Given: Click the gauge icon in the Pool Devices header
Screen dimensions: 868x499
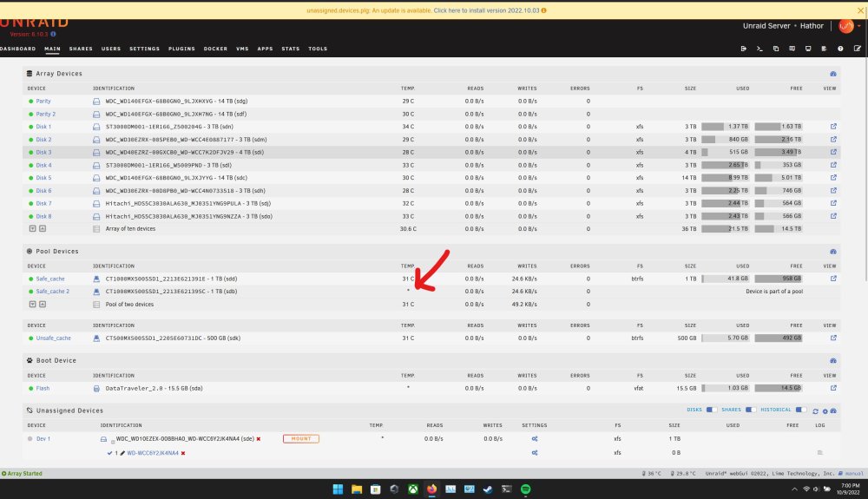Looking at the screenshot, I should click(833, 252).
